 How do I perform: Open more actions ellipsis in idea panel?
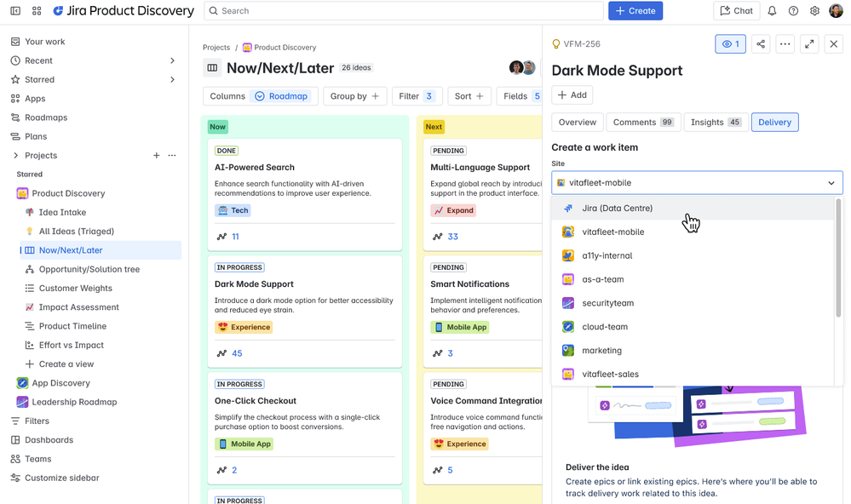[x=785, y=44]
